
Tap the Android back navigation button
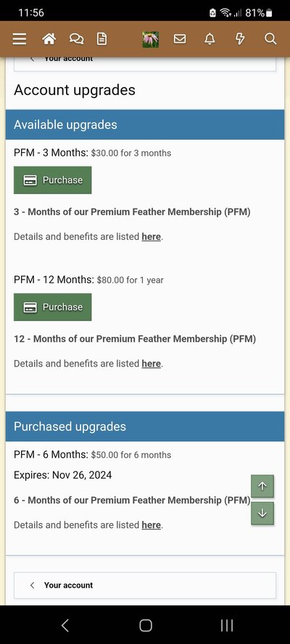pyautogui.click(x=65, y=625)
